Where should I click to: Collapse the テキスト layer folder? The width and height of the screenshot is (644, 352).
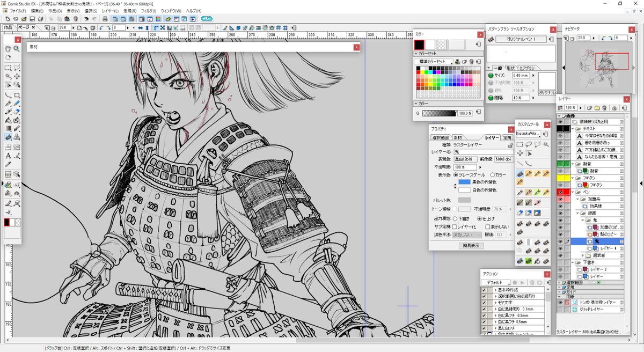pyautogui.click(x=573, y=128)
